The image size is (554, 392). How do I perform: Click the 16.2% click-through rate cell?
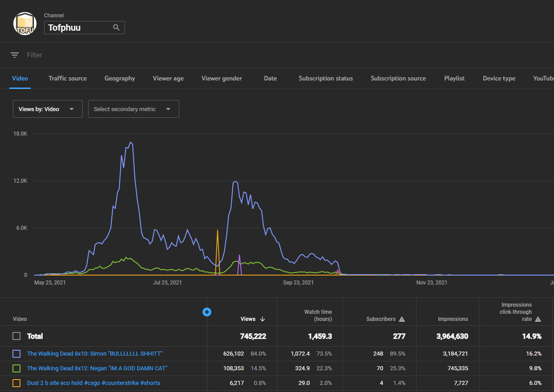(534, 354)
